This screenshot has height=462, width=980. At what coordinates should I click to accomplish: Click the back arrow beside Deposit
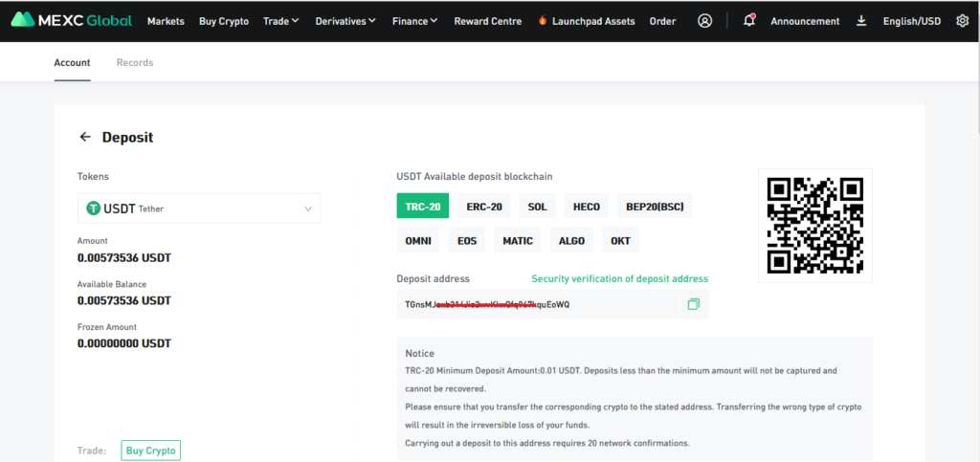pos(85,137)
